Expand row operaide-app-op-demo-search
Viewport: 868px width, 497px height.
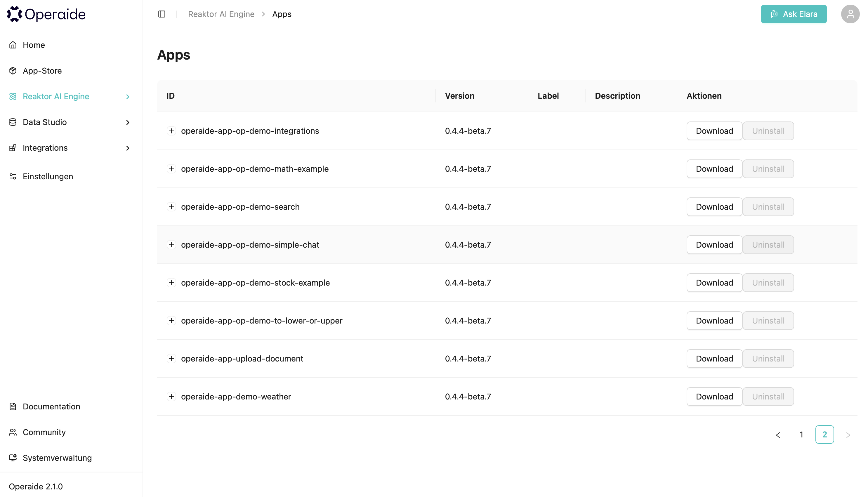pos(171,207)
